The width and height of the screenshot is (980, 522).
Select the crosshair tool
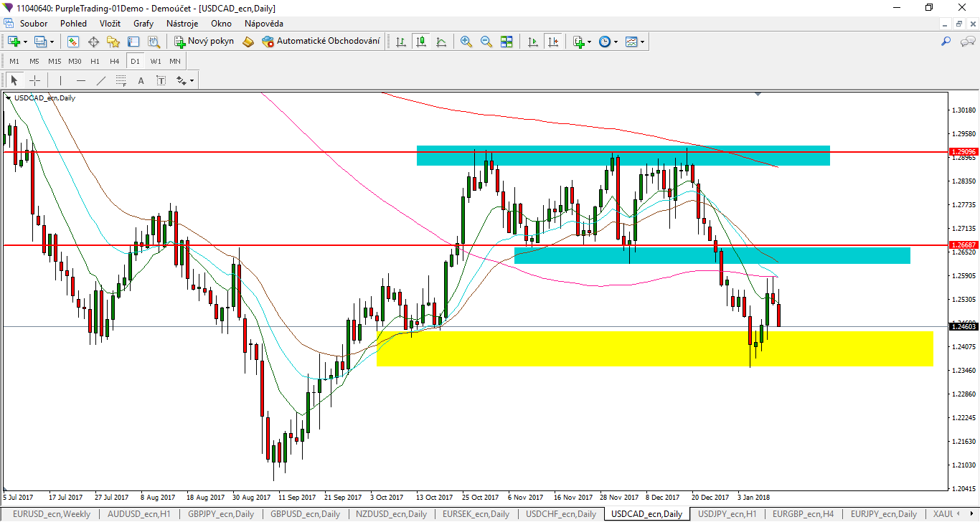pyautogui.click(x=34, y=80)
